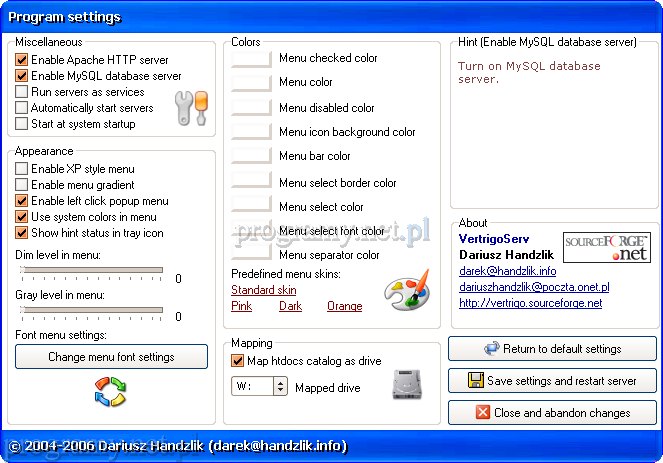Click the wrench and screwdriver tools icon

pyautogui.click(x=189, y=107)
